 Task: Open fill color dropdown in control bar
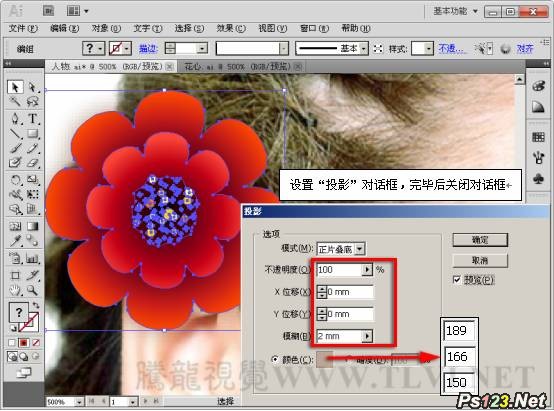[x=101, y=48]
